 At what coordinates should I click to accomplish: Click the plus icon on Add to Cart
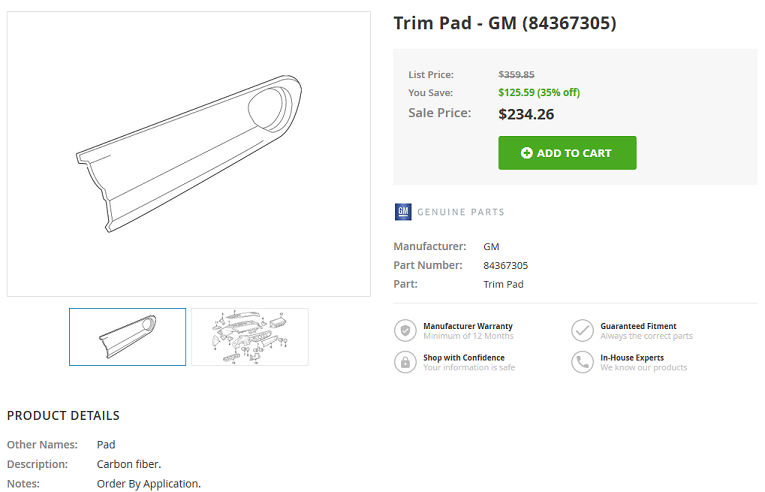pos(526,153)
